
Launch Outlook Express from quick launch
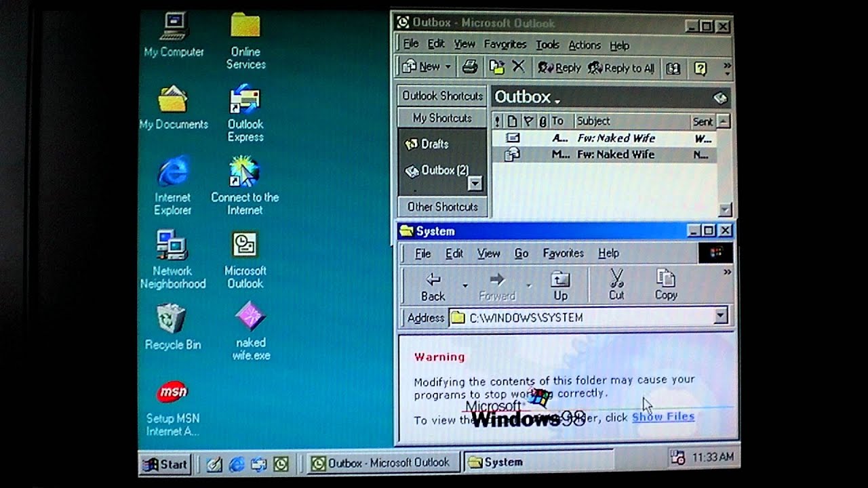258,464
